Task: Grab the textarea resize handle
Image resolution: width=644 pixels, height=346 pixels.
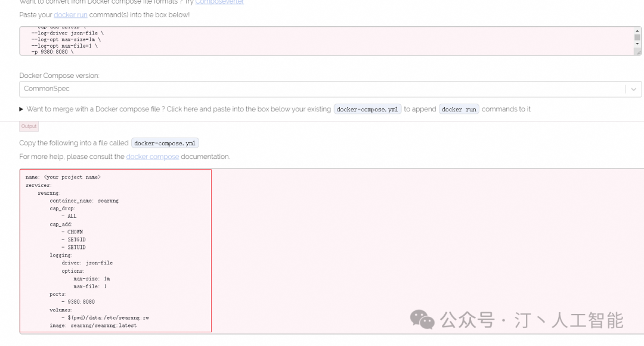Action: point(638,52)
